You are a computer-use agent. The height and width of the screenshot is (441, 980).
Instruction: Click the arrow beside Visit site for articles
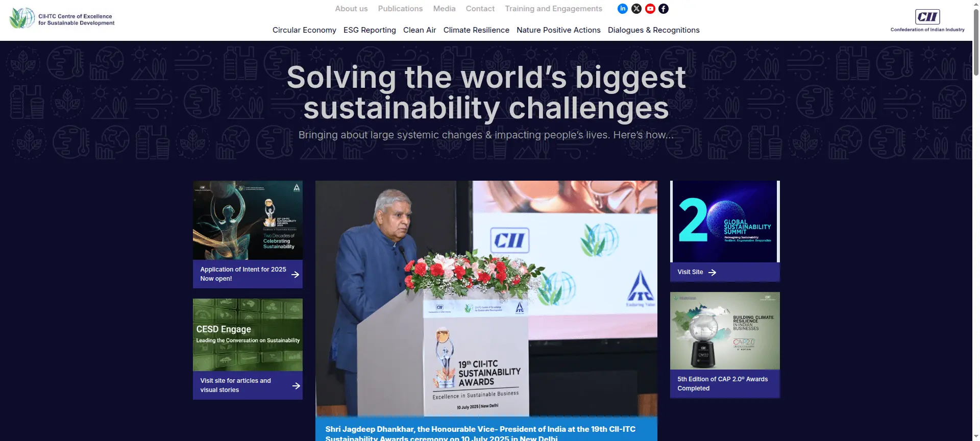(x=296, y=386)
